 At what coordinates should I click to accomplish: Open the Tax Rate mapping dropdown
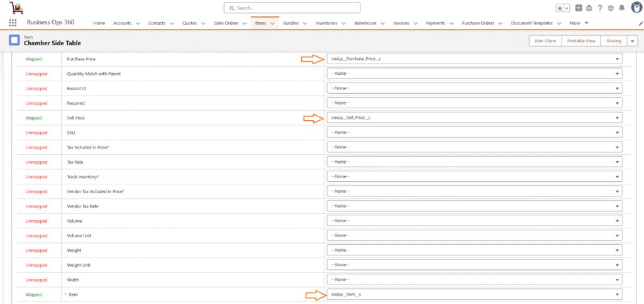click(x=474, y=162)
